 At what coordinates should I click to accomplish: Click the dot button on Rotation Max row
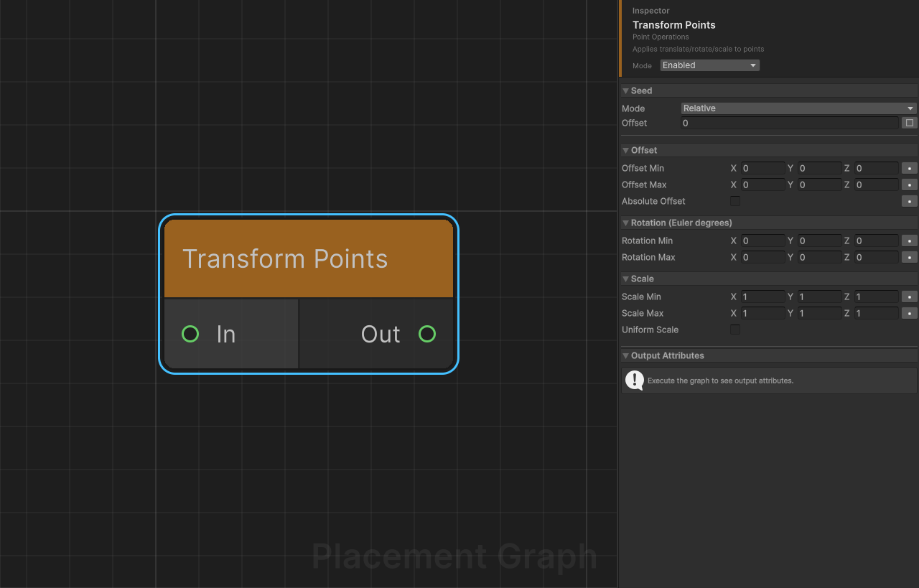[x=910, y=257]
